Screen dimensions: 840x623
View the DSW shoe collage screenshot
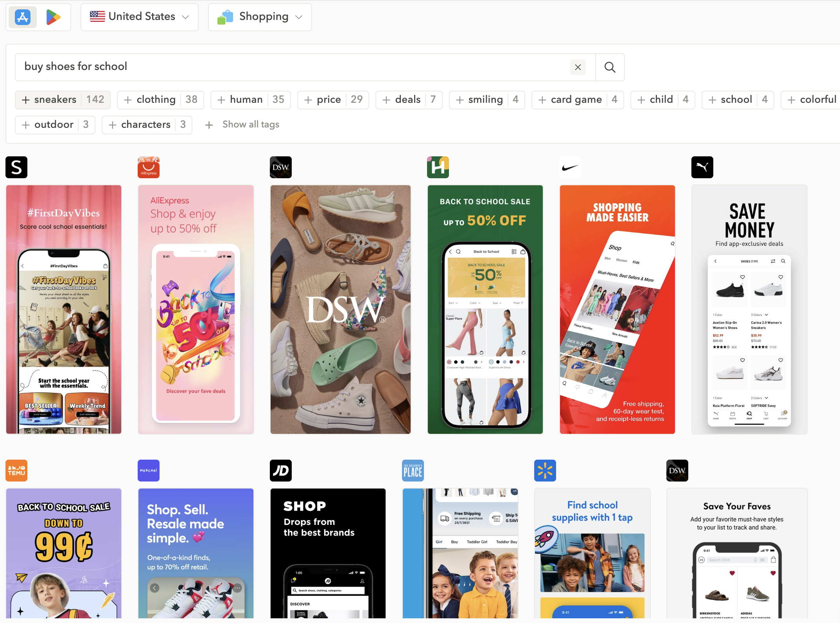click(x=341, y=310)
